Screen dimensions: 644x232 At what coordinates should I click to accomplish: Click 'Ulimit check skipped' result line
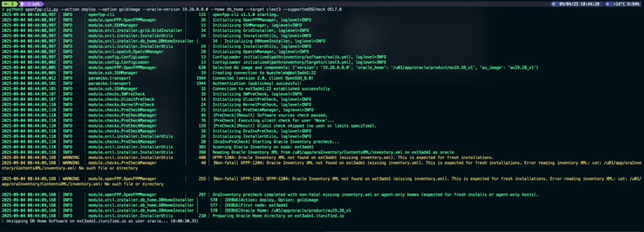click(294, 126)
